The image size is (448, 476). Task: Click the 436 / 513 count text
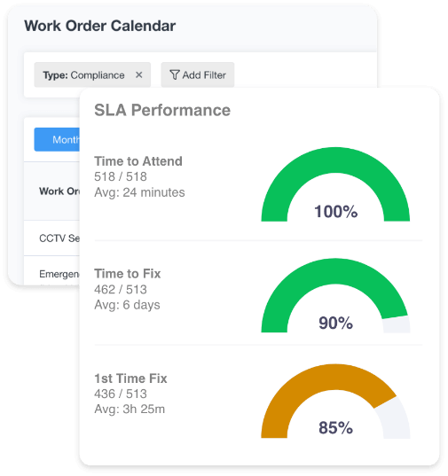pyautogui.click(x=121, y=394)
